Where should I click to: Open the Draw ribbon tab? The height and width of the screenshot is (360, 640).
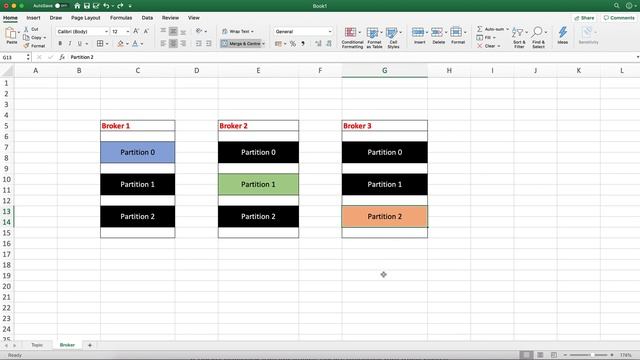click(56, 18)
